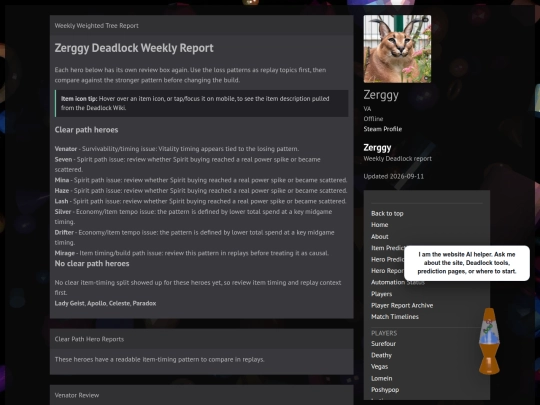Open the Hero Reports sidebar link
This screenshot has width=540, height=405.
pyautogui.click(x=388, y=271)
